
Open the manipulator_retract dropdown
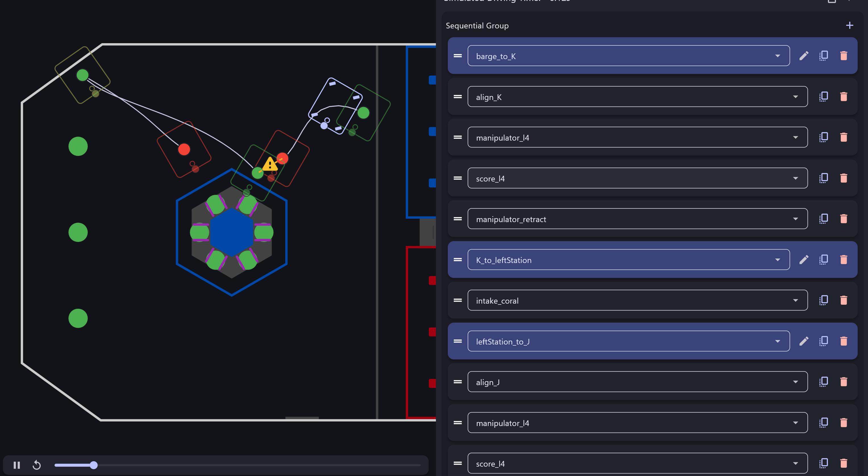[x=638, y=219]
